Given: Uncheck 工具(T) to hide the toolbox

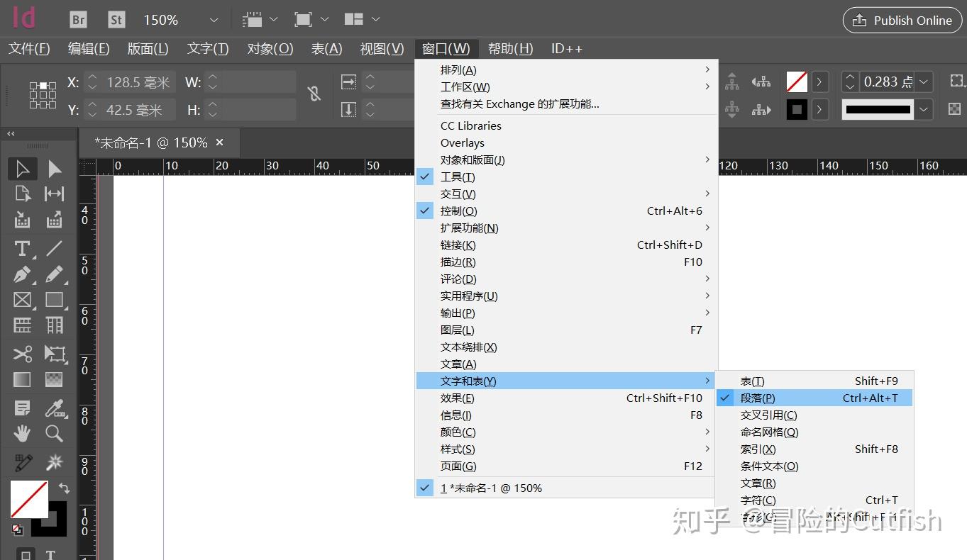Looking at the screenshot, I should 458,177.
